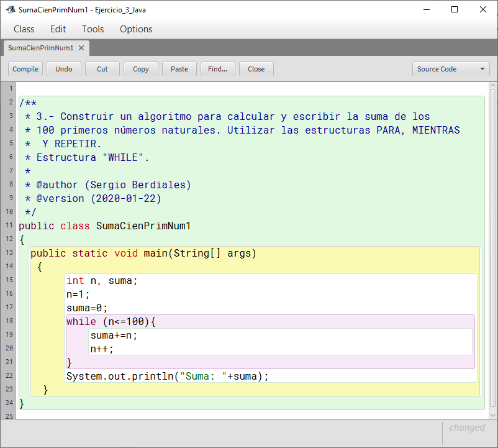Click the Cut toolbar button
The width and height of the screenshot is (498, 448).
[x=102, y=69]
